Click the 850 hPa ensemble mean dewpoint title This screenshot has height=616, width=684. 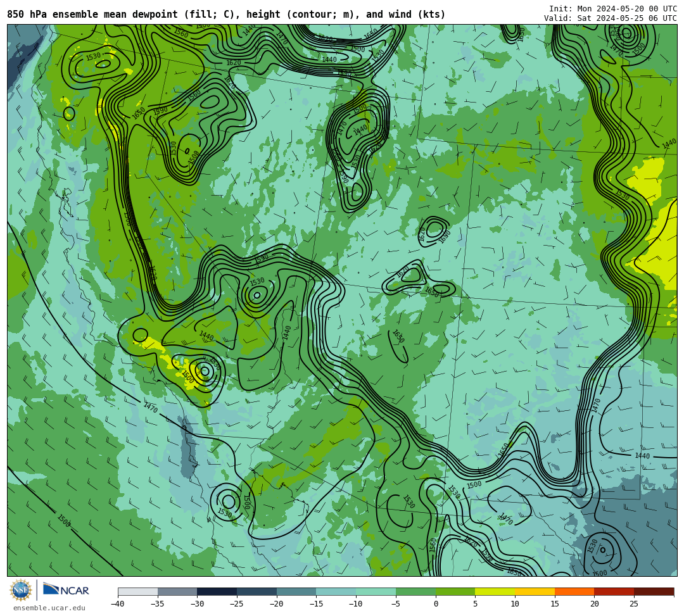[x=226, y=15]
